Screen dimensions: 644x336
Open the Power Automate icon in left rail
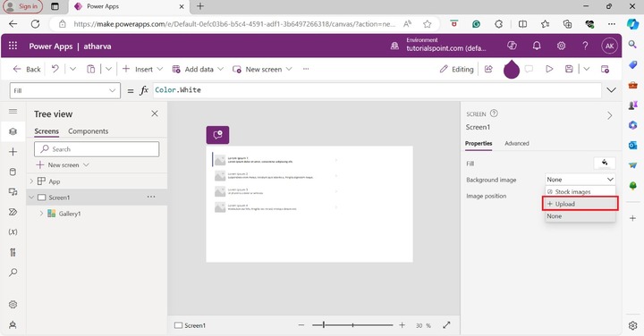(x=13, y=212)
